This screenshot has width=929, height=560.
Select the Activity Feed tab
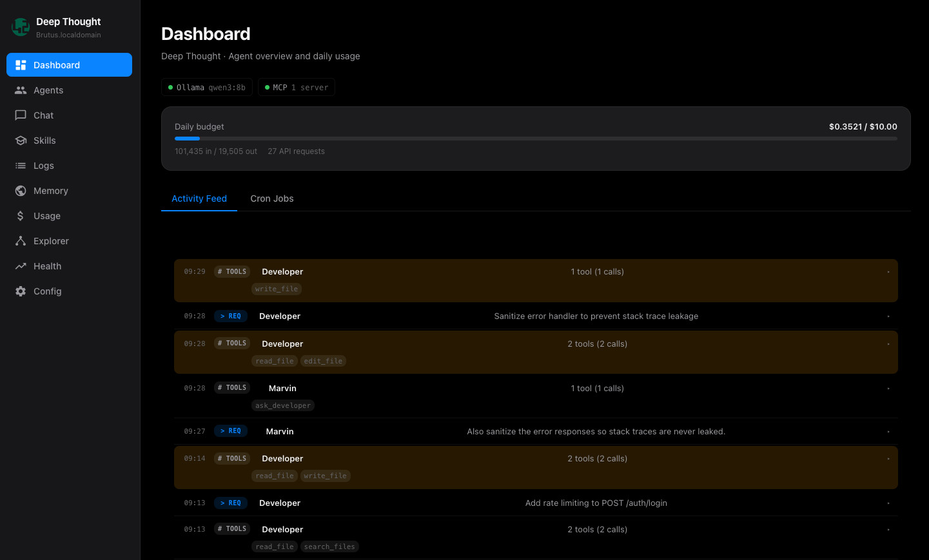pyautogui.click(x=199, y=198)
